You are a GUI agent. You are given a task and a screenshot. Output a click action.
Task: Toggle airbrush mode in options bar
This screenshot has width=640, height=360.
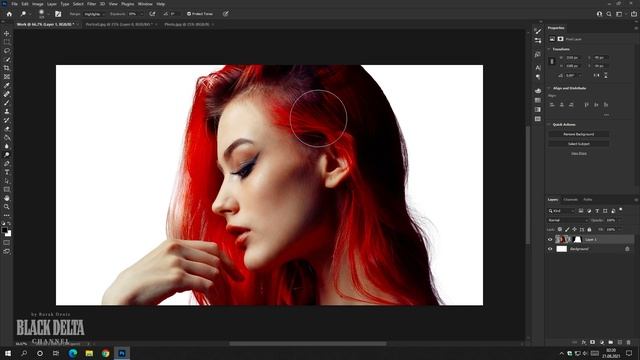pyautogui.click(x=152, y=14)
